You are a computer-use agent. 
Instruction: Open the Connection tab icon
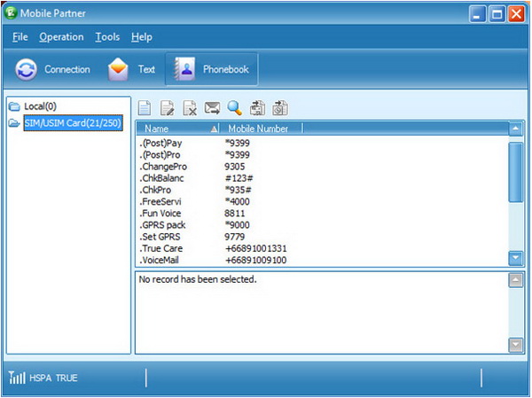pyautogui.click(x=26, y=69)
